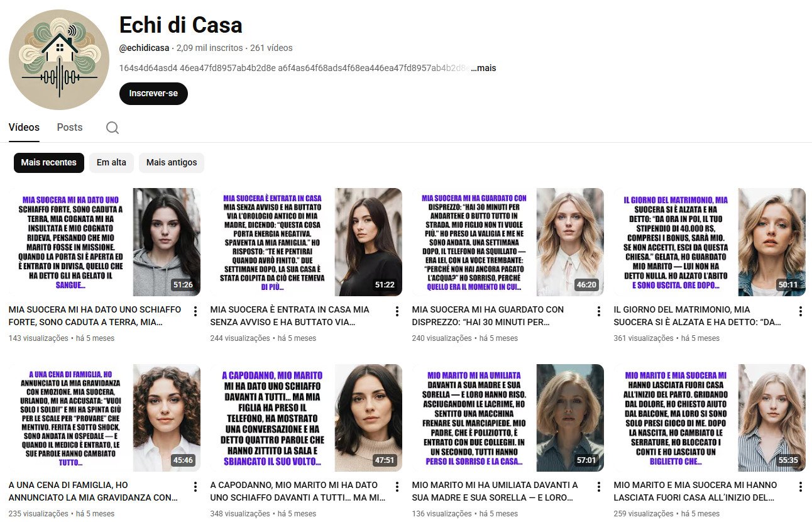Open options menu for 'GIORNO DEL MATRIMONIO' video

pyautogui.click(x=800, y=311)
